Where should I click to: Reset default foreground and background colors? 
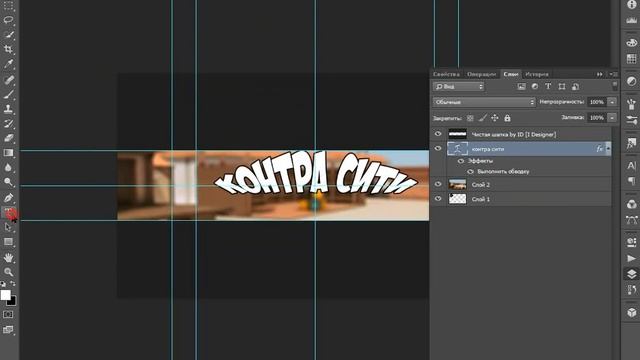coord(3,284)
